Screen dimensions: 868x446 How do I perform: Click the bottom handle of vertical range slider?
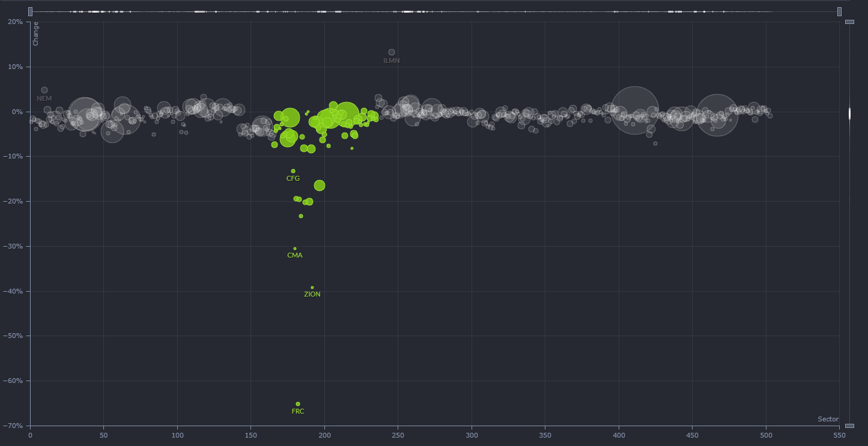coord(849,426)
